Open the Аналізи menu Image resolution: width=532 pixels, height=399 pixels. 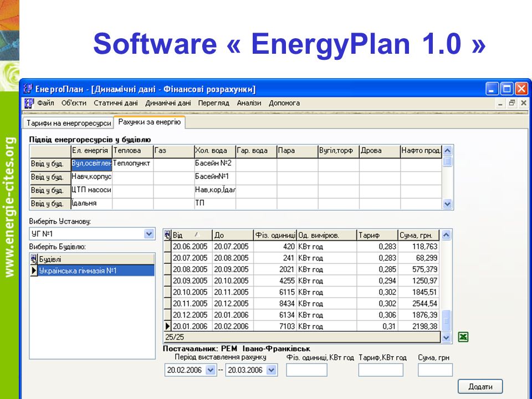coord(249,103)
